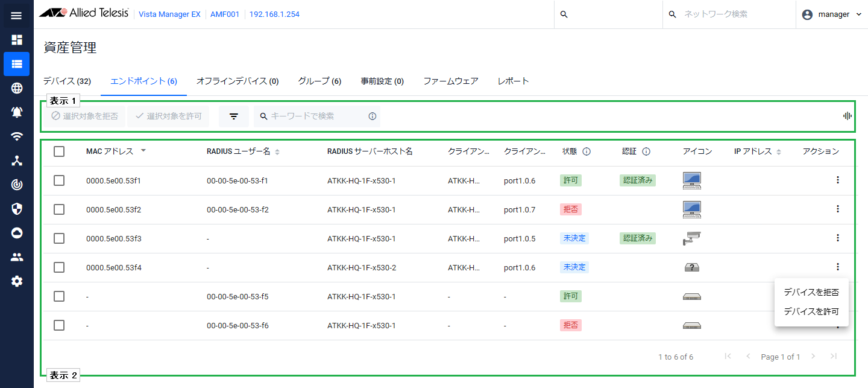Open the alarm bell notifications icon
This screenshot has width=868, height=388.
(16, 112)
